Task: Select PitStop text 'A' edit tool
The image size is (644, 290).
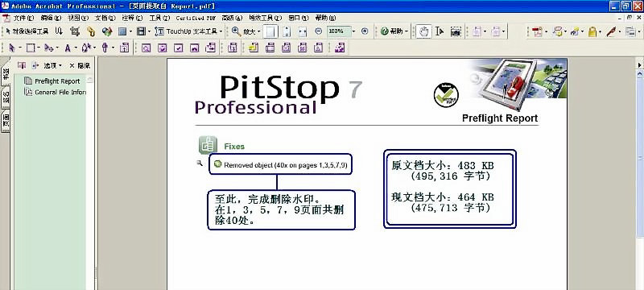Action: tap(67, 48)
